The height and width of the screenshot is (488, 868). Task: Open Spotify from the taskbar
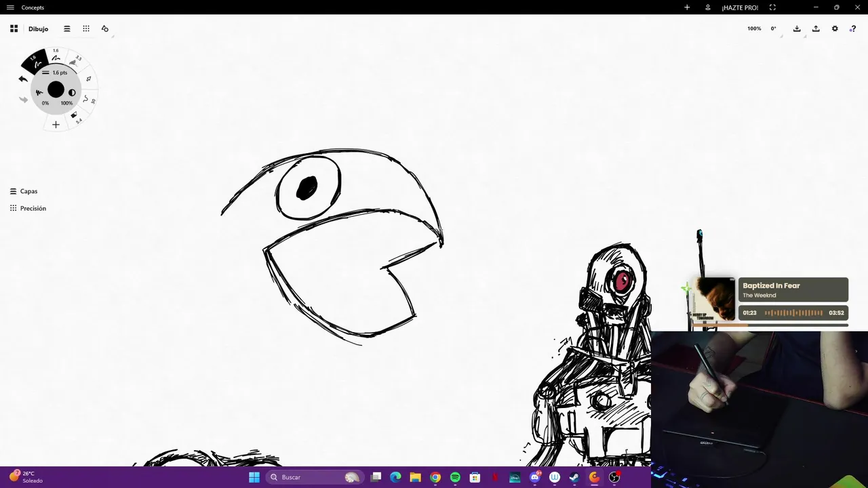pyautogui.click(x=455, y=477)
